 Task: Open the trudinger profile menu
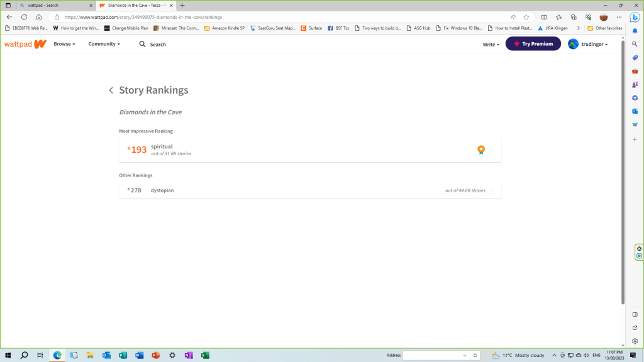[x=587, y=44]
